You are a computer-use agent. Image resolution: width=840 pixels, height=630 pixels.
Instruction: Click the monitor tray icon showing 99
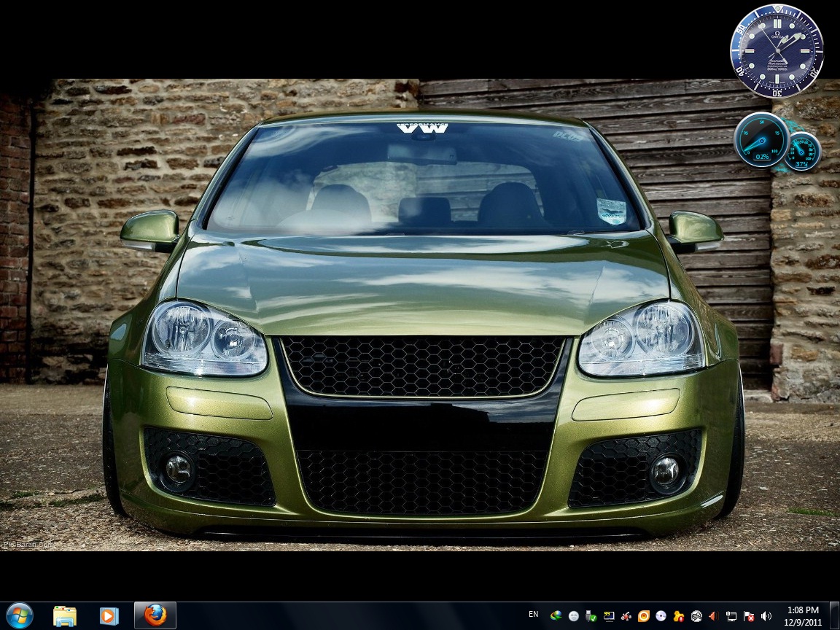point(609,616)
